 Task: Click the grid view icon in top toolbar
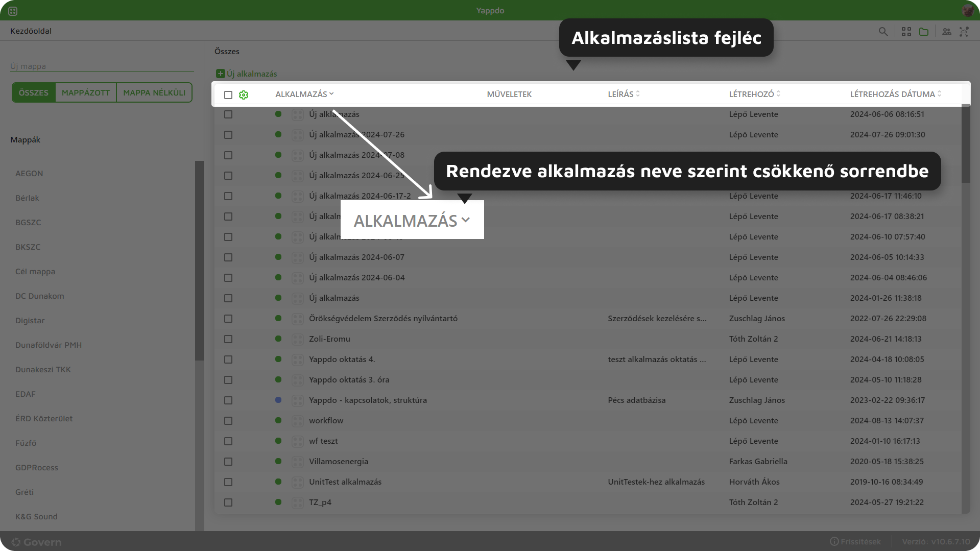click(906, 31)
